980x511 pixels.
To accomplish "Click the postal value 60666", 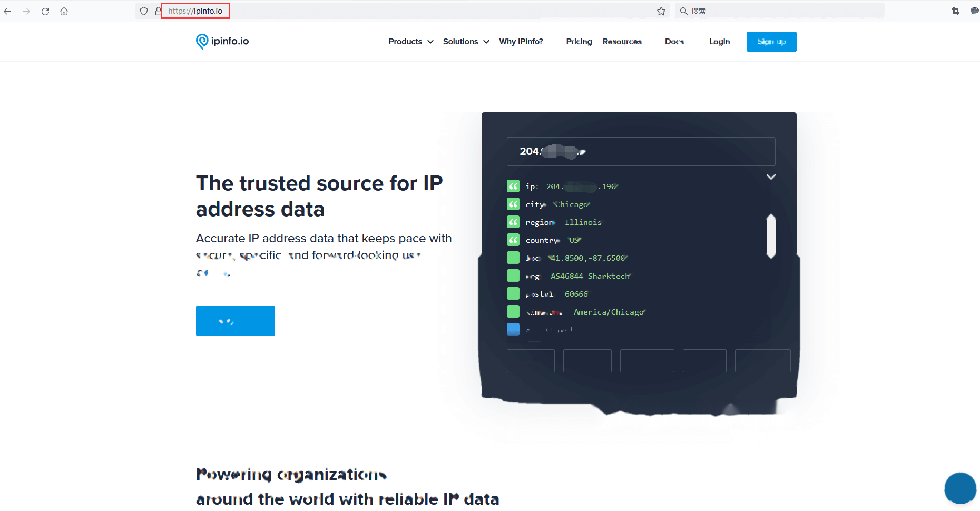I will 576,294.
